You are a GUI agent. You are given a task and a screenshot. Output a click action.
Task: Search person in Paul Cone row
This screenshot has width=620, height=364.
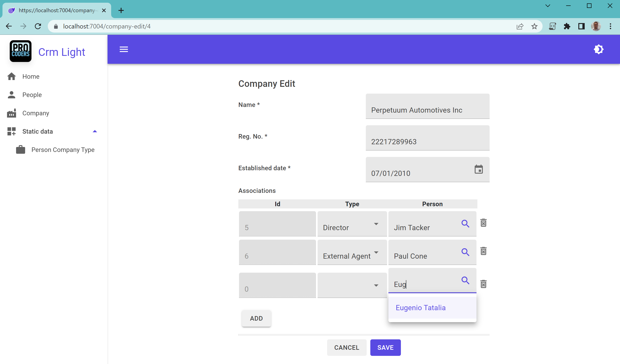click(465, 252)
